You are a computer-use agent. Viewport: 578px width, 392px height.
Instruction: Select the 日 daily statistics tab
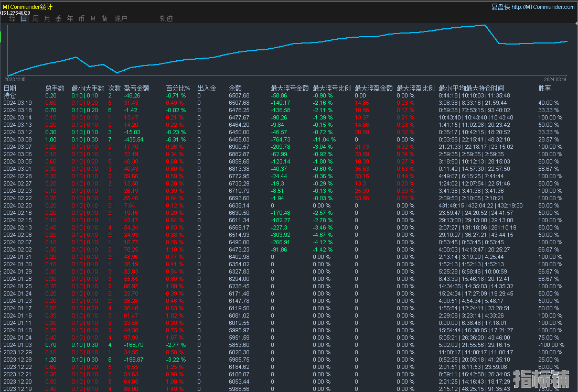24,18
